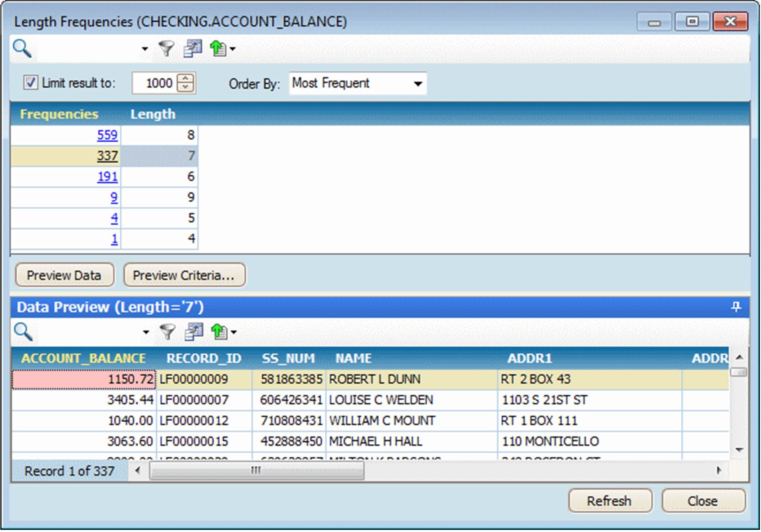Open the Preview Criteria dialog

[x=184, y=275]
